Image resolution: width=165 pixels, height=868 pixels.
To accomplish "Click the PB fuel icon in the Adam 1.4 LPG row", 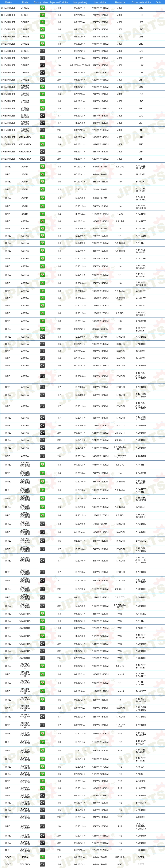I will [x=42, y=166].
